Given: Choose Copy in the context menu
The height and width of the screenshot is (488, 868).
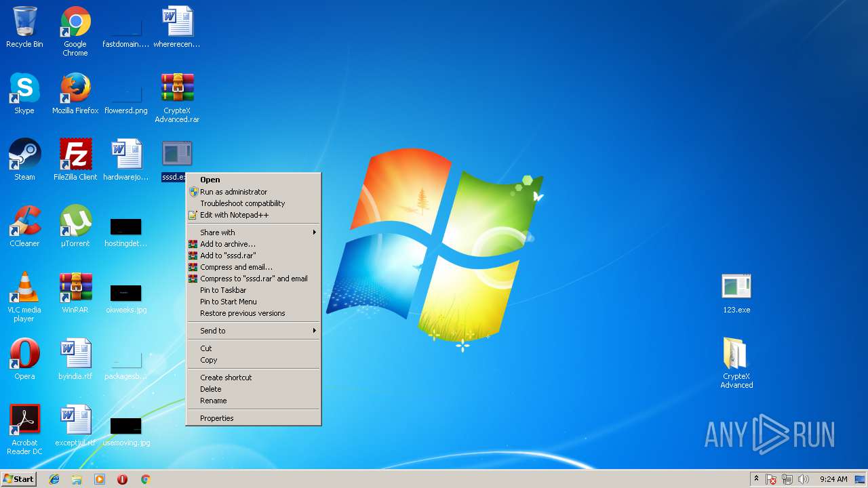Looking at the screenshot, I should point(254,360).
